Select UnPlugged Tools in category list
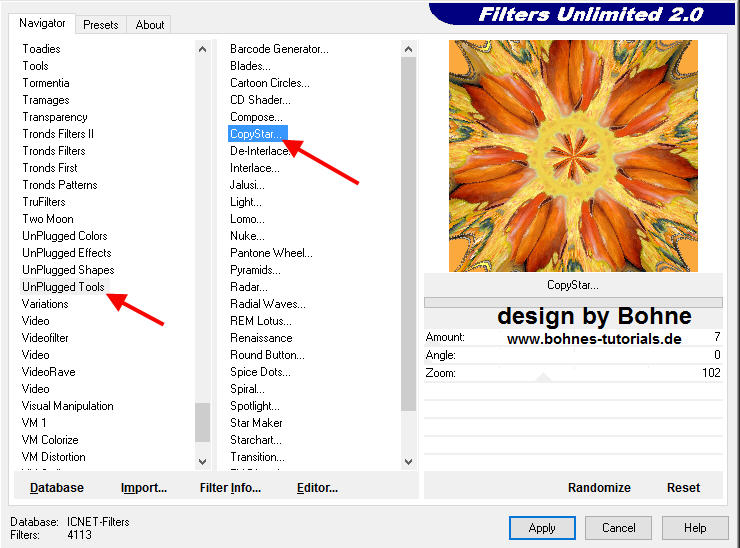740x548 pixels. pyautogui.click(x=63, y=287)
